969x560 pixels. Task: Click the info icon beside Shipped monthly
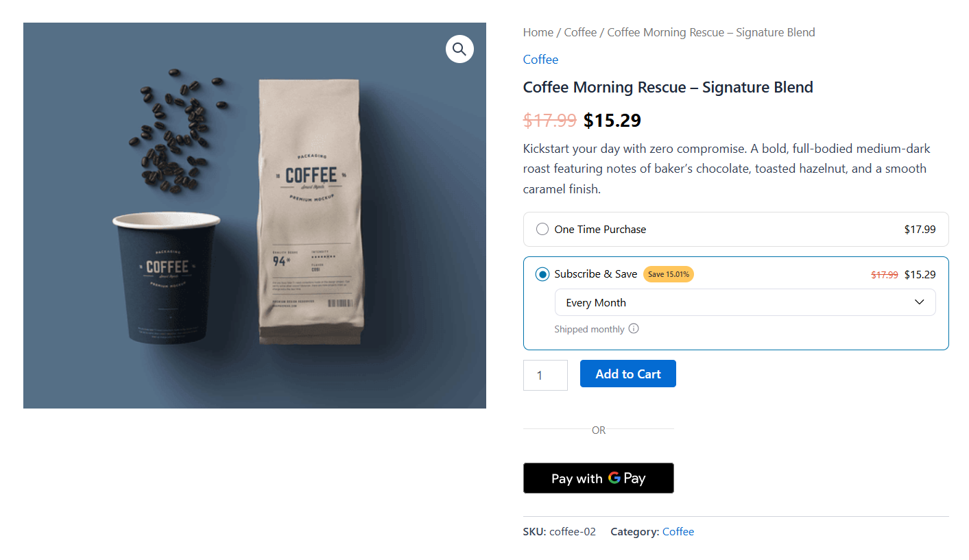tap(634, 328)
